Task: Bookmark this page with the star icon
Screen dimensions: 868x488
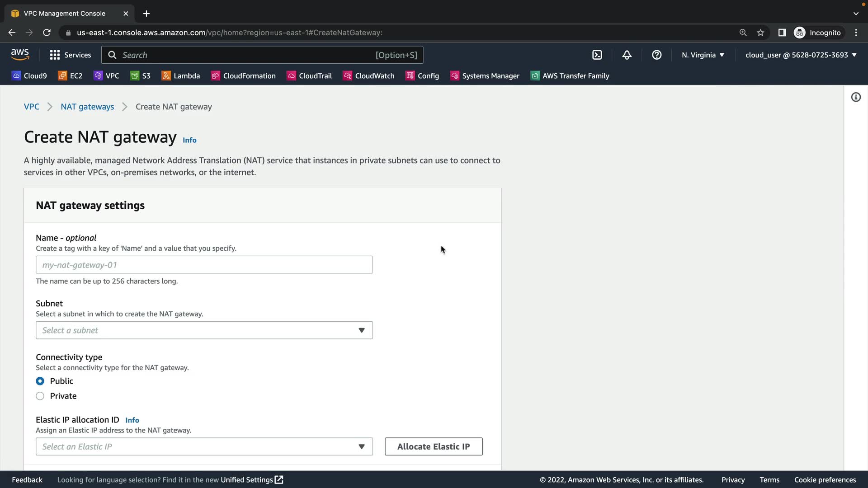Action: click(x=760, y=33)
